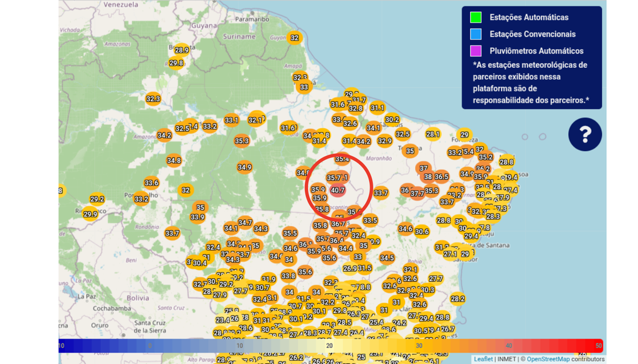Screen dimensions: 638x364
Task: Select the 34.5 temperature marker
Action: [386, 258]
